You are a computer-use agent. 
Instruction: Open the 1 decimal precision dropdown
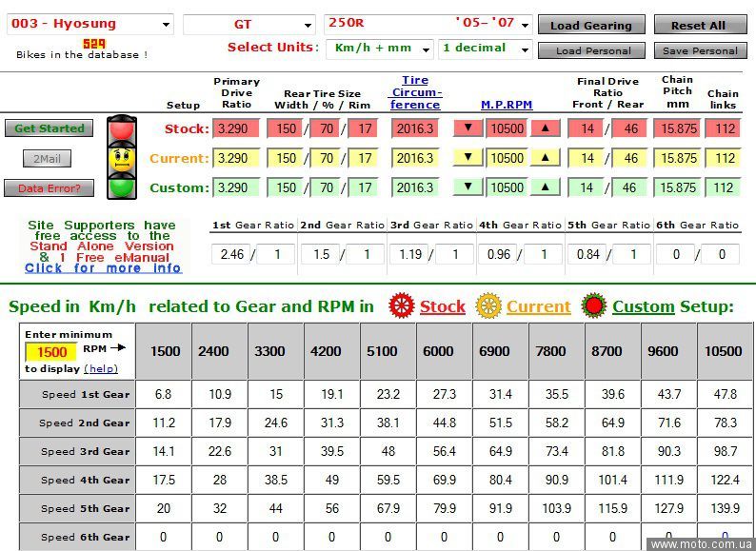coord(485,49)
